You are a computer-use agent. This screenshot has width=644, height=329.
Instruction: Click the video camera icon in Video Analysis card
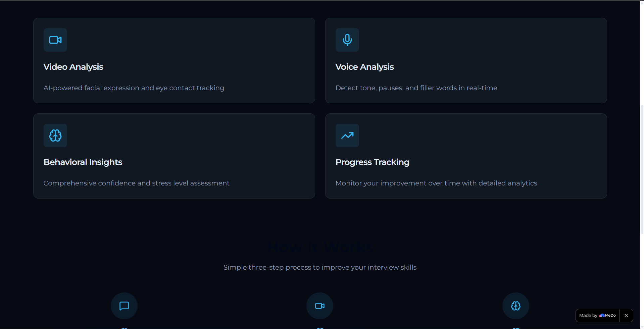tap(55, 40)
